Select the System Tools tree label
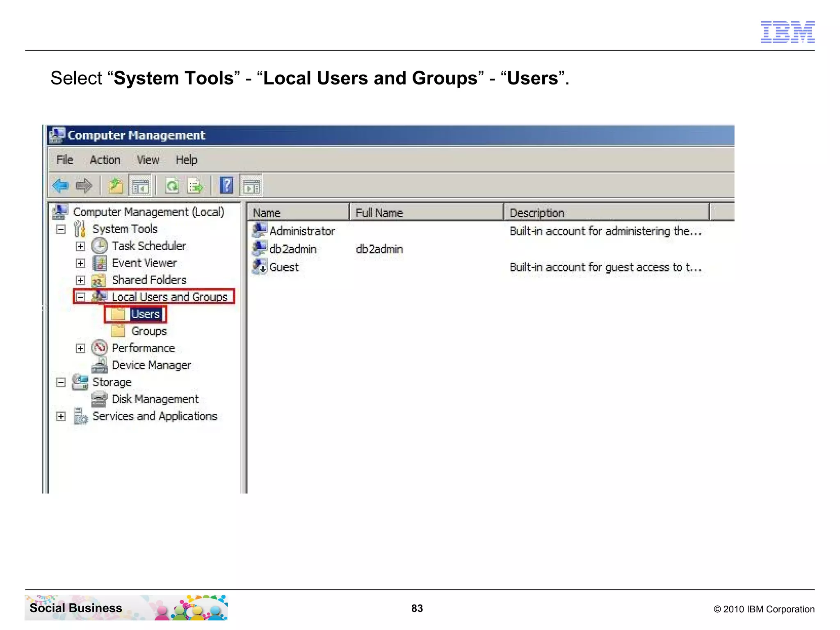The height and width of the screenshot is (630, 840). (125, 229)
